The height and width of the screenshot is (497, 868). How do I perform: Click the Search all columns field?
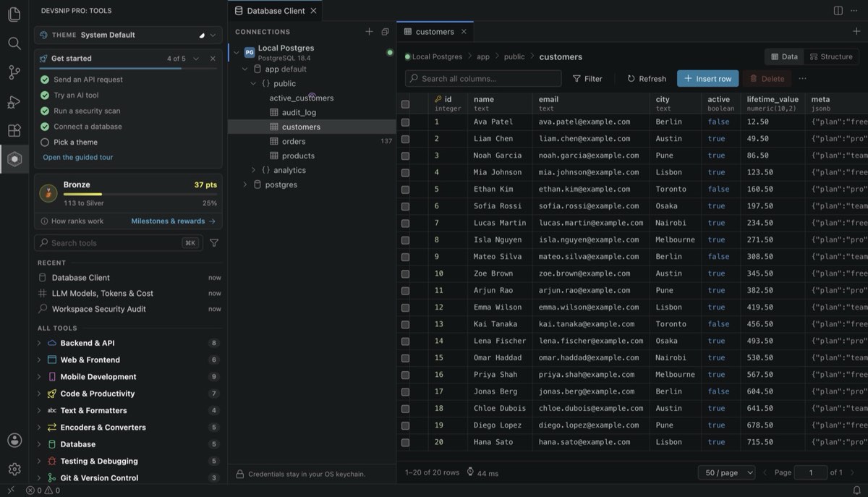[483, 79]
